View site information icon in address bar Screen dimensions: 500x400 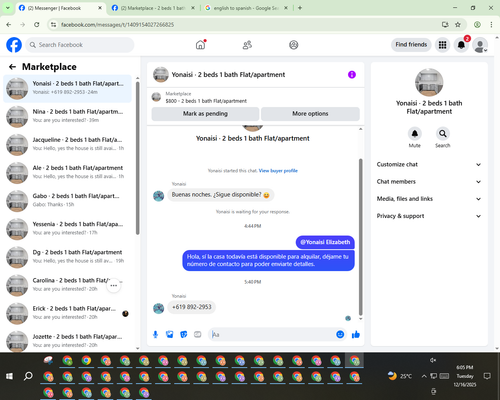[53, 24]
